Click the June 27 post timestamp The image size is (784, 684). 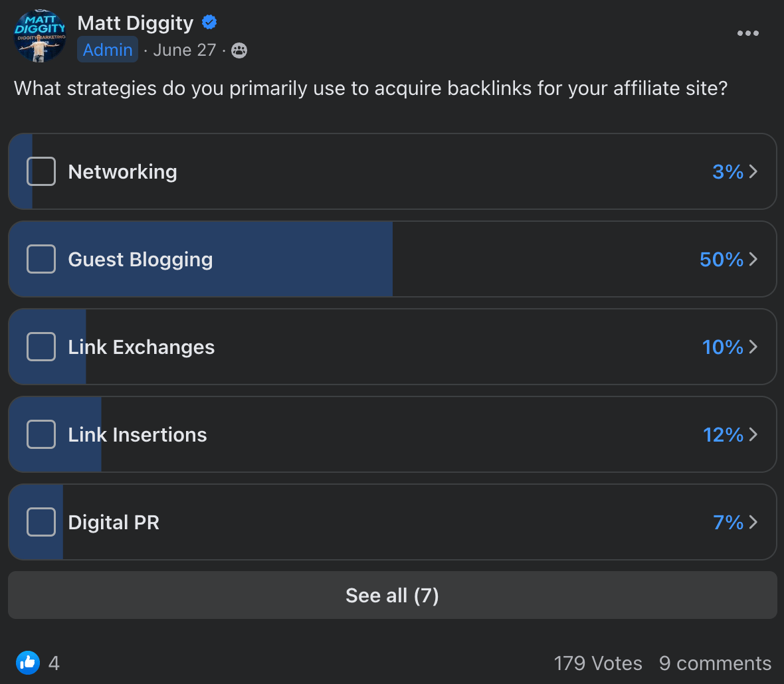pyautogui.click(x=183, y=49)
